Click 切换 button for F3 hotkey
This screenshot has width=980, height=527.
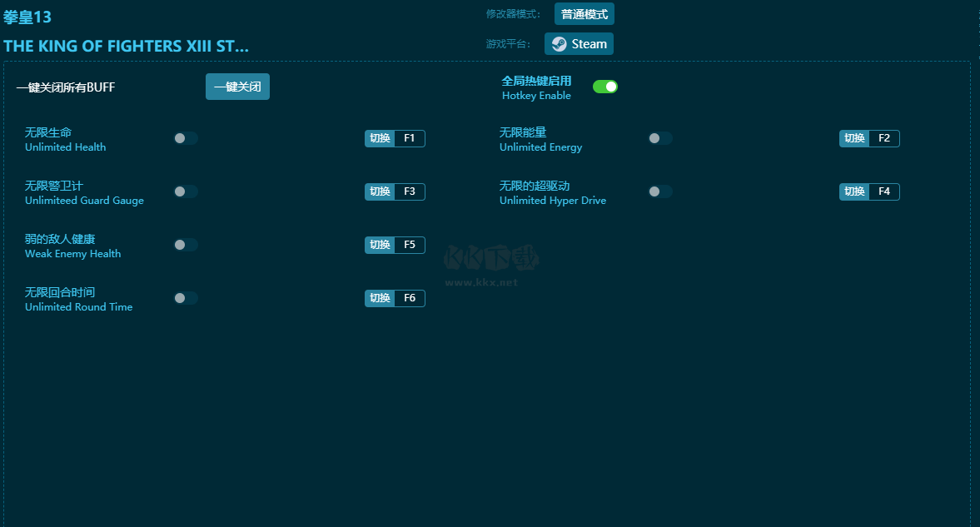tap(380, 191)
